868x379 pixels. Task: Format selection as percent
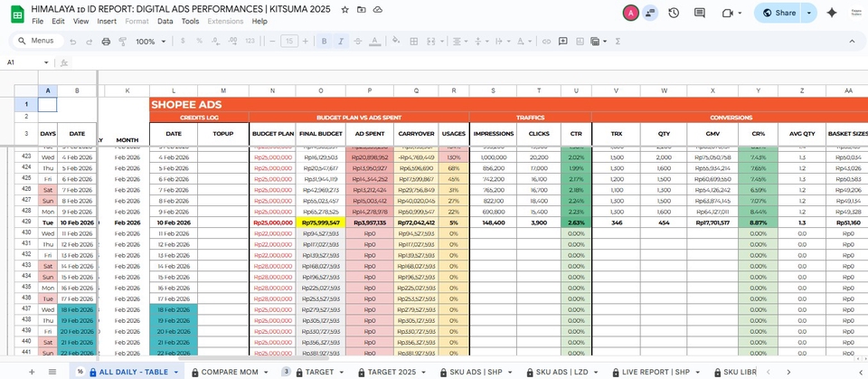pos(199,41)
